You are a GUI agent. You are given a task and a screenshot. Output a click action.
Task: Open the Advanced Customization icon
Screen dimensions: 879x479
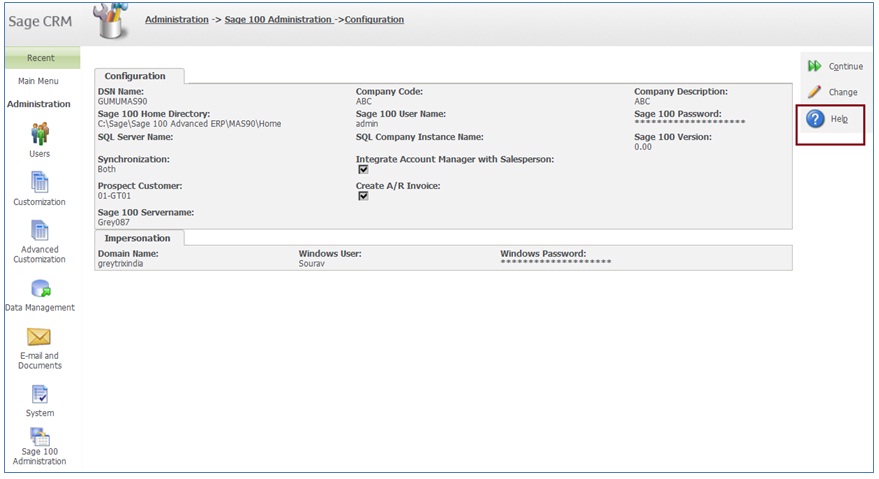[x=39, y=230]
